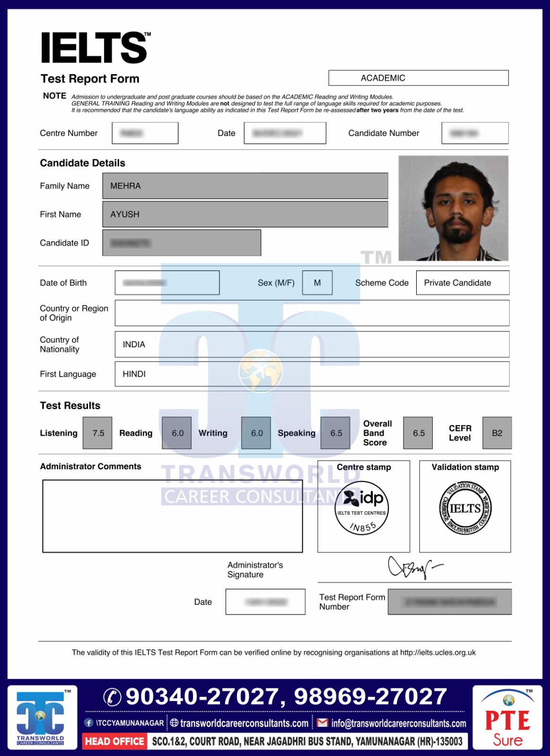Click the First Language field showing HINDI

point(312,374)
